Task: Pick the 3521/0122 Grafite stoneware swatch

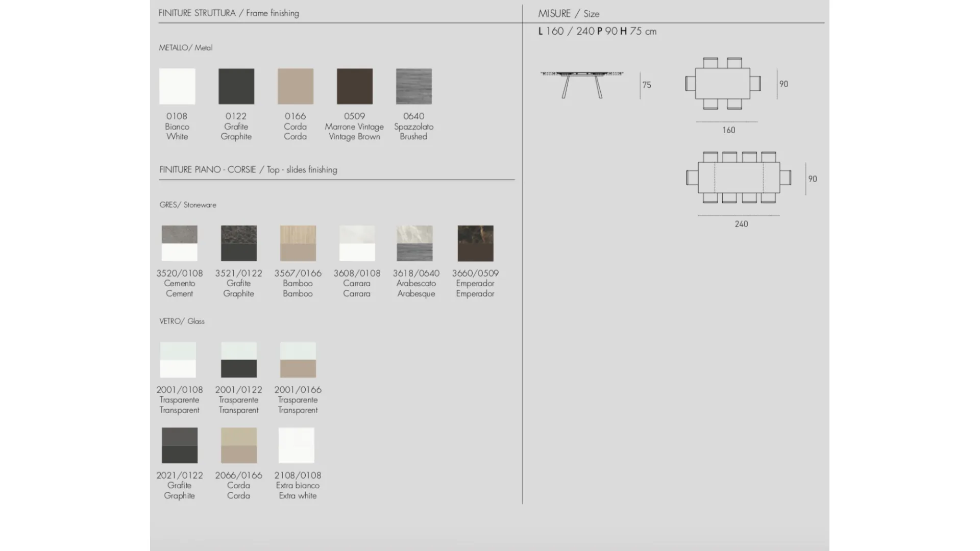Action: pyautogui.click(x=239, y=243)
